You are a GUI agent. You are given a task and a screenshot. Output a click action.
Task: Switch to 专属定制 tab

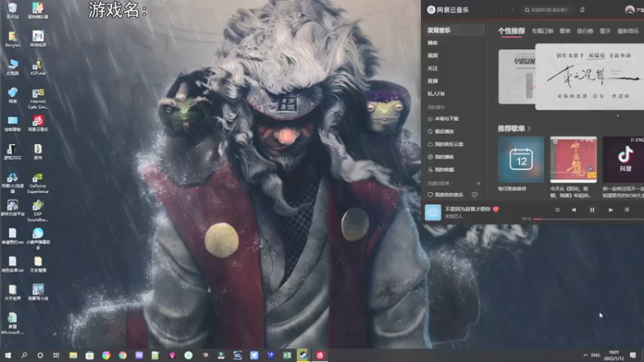(542, 31)
